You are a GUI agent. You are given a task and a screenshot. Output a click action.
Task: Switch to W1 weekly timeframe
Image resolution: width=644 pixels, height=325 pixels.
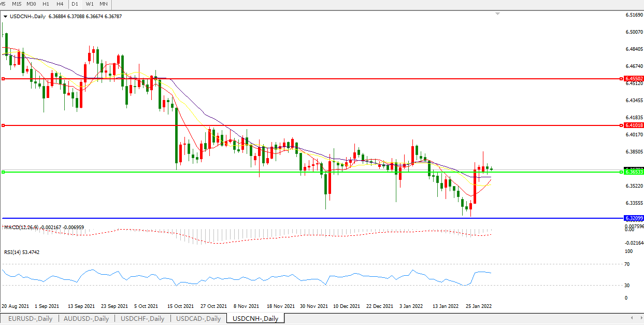pos(90,4)
